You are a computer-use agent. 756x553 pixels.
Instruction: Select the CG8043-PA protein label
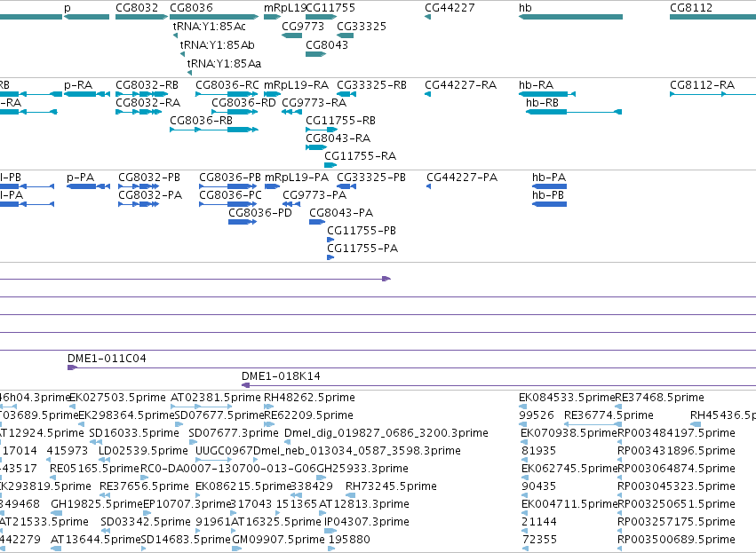(x=341, y=213)
